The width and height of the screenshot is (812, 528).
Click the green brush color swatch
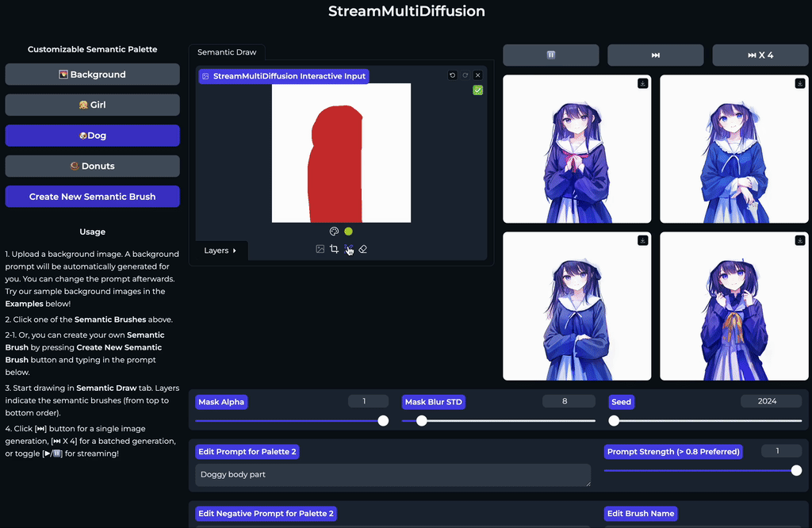point(349,231)
